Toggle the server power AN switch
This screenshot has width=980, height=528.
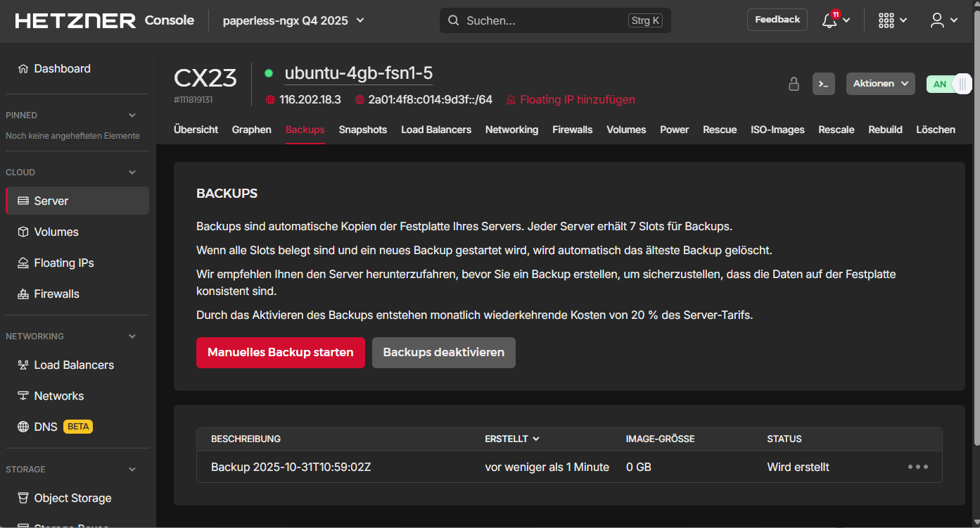coord(949,84)
